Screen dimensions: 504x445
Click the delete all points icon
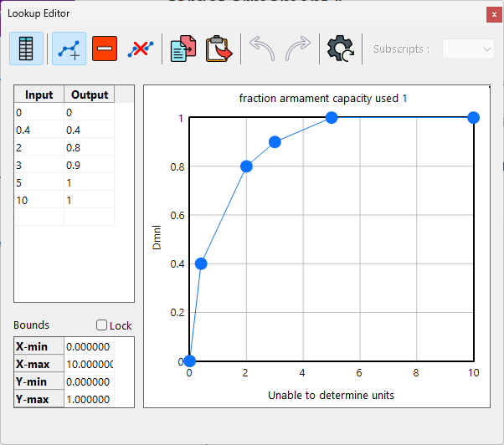140,49
